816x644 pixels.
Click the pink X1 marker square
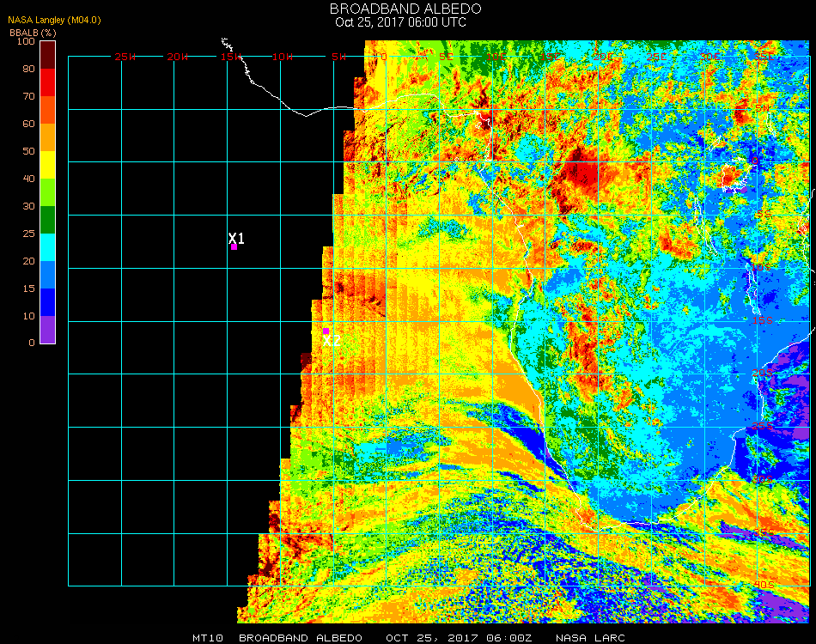234,247
